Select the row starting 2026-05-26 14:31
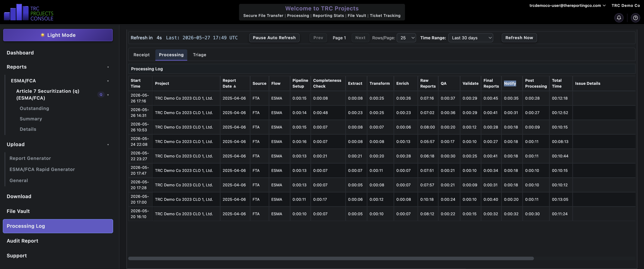Screen dimensions: 644x269 382,113
